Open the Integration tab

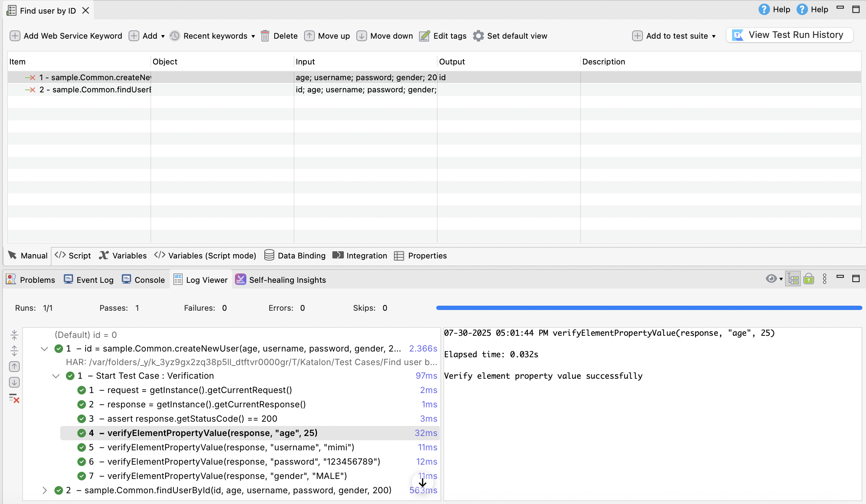coord(360,256)
